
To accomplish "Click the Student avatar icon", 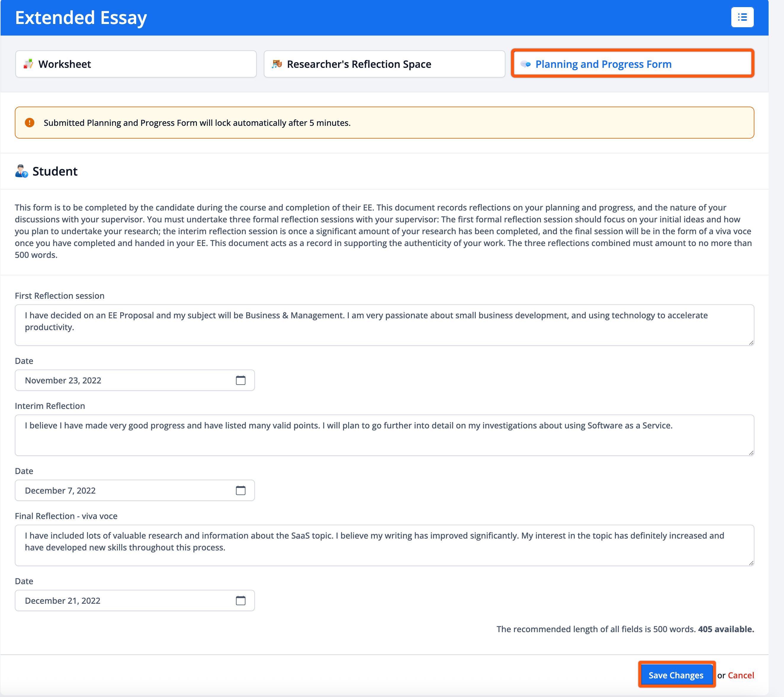I will (x=22, y=171).
